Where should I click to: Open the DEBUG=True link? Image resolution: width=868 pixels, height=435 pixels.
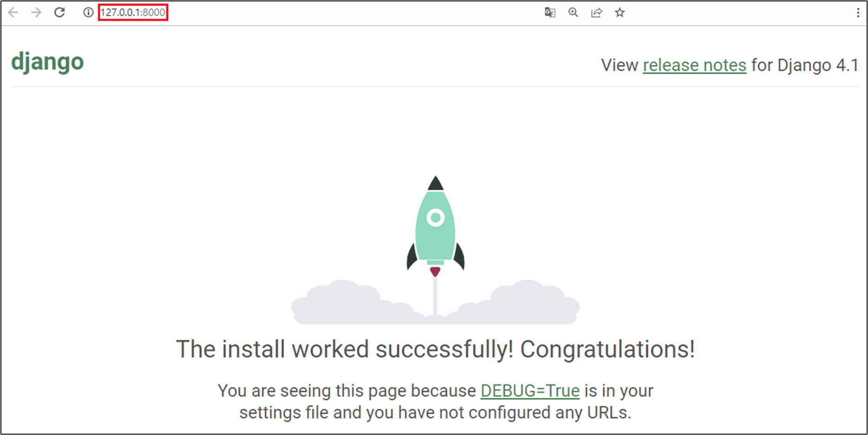click(x=530, y=391)
